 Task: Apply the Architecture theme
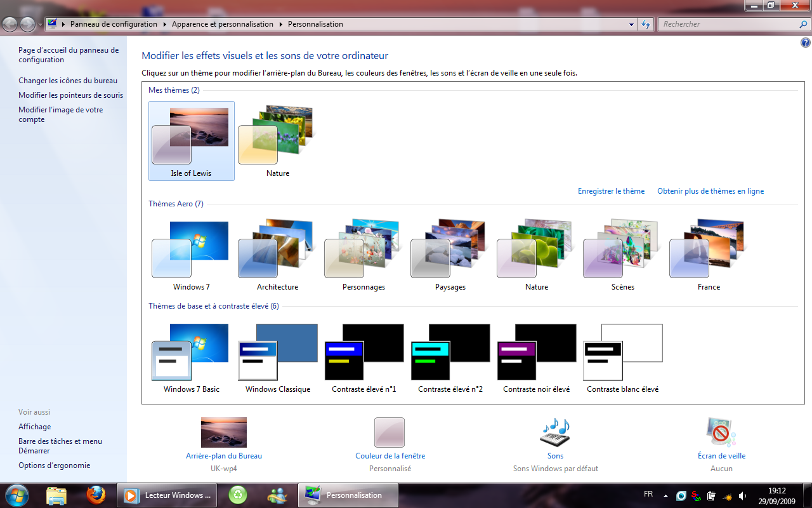(277, 255)
